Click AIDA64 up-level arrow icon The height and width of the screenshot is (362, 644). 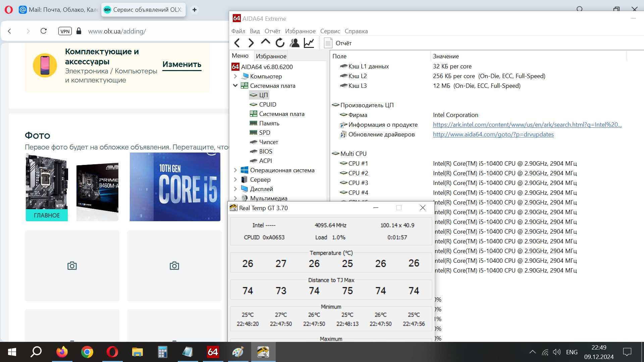pos(265,42)
